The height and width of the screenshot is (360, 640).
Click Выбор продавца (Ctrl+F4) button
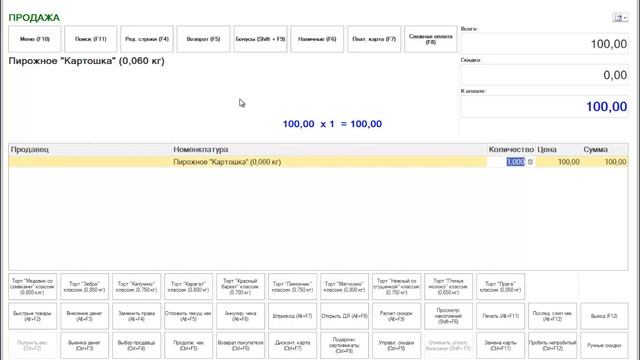[x=136, y=345]
